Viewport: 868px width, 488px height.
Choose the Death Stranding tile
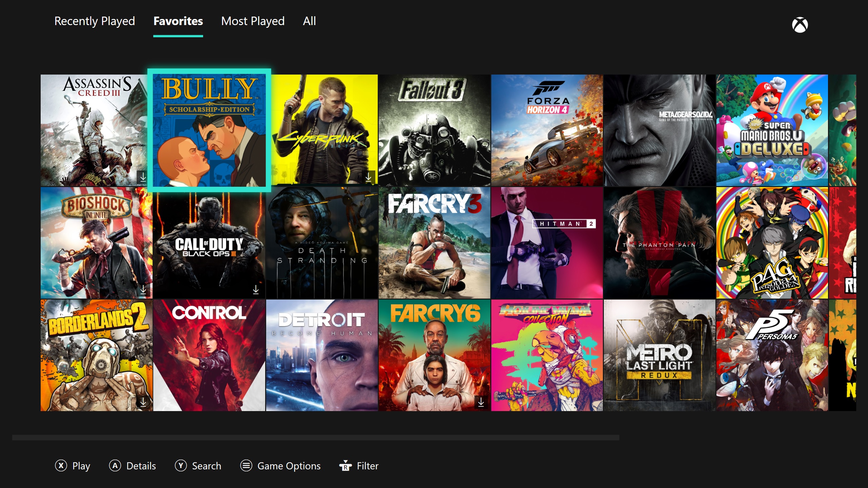tap(322, 243)
